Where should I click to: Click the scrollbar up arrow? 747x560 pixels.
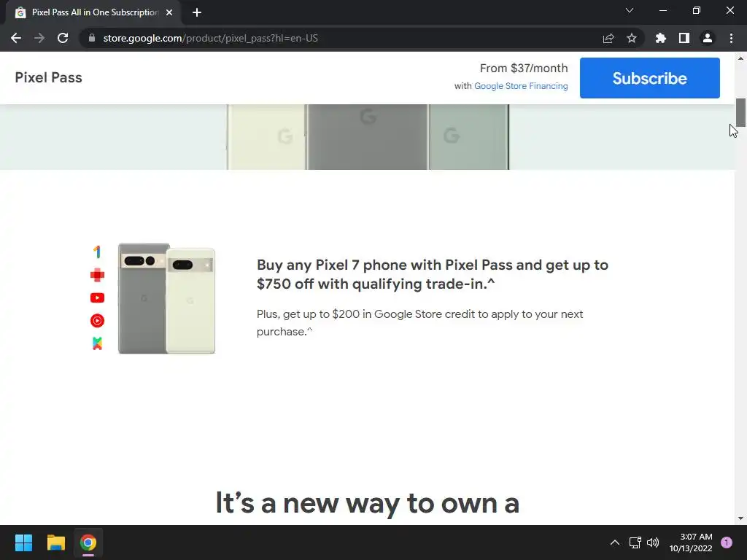tap(740, 58)
